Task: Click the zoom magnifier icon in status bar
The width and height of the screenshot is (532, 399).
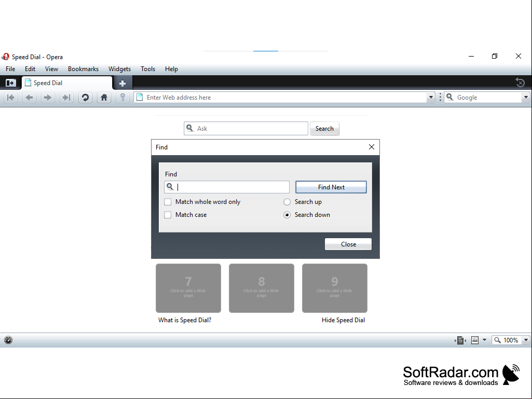Action: click(497, 340)
